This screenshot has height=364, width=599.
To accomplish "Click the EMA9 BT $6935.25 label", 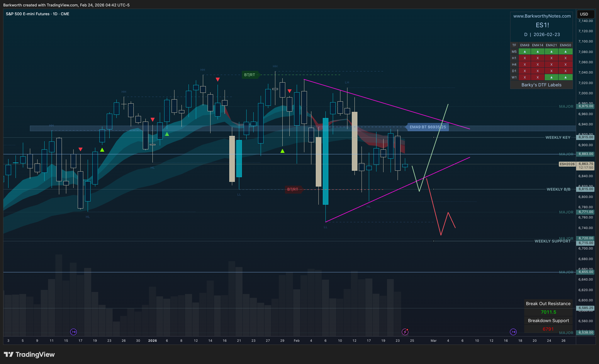I will [427, 127].
